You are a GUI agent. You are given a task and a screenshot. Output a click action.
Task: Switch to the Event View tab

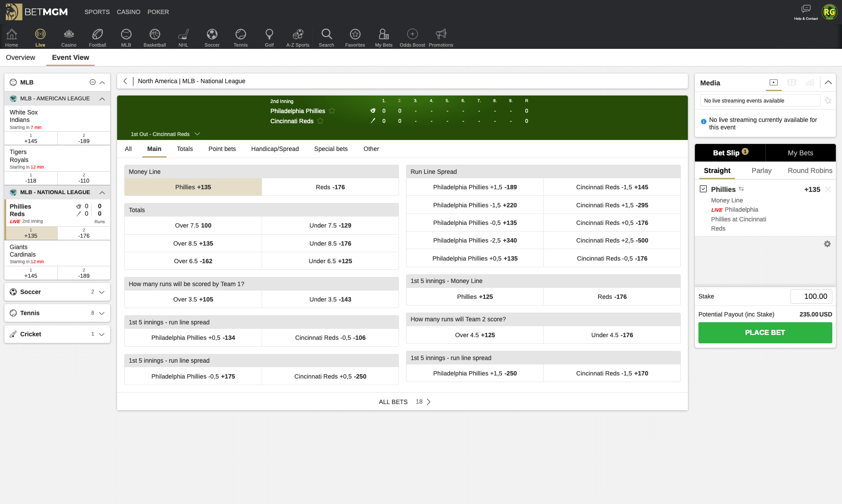pyautogui.click(x=70, y=58)
